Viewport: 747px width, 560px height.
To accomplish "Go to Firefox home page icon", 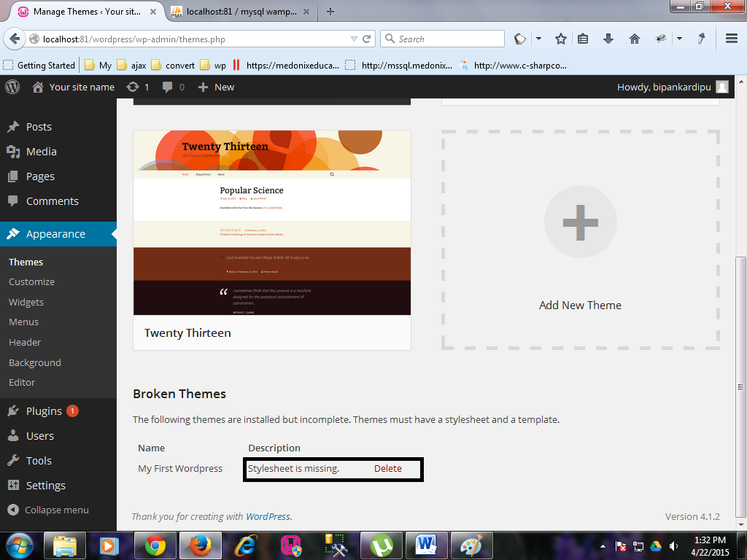I will (x=635, y=39).
